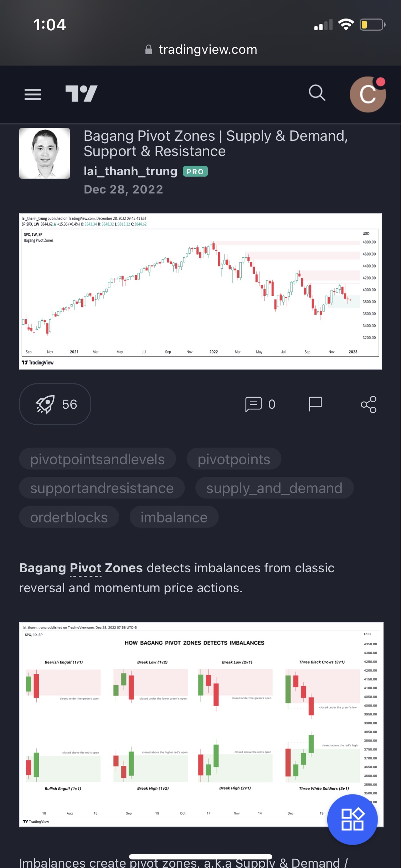Enlarge the imbalances detection diagram

pyautogui.click(x=192, y=723)
